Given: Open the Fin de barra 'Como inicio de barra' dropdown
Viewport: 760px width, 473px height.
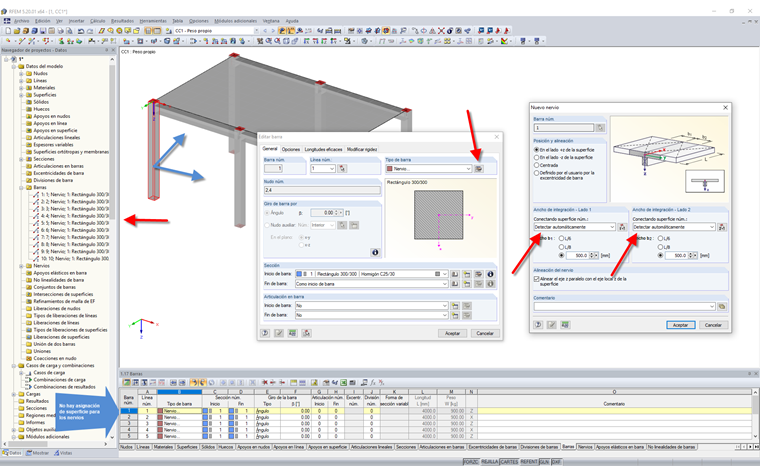Looking at the screenshot, I should click(x=444, y=284).
